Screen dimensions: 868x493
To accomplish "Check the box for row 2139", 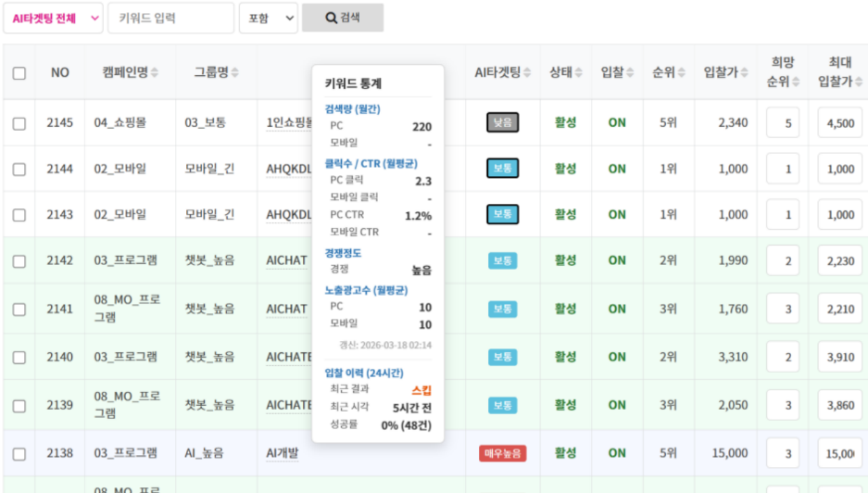I will coord(19,406).
